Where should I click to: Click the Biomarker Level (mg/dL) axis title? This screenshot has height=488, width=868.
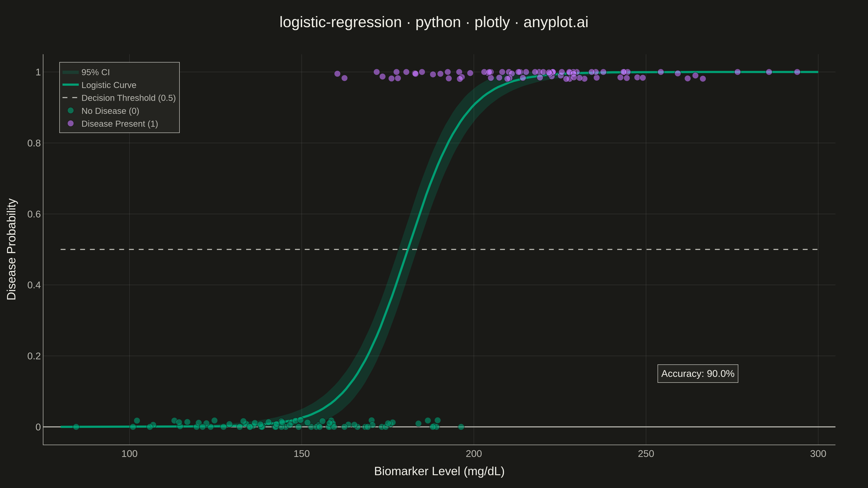click(439, 471)
